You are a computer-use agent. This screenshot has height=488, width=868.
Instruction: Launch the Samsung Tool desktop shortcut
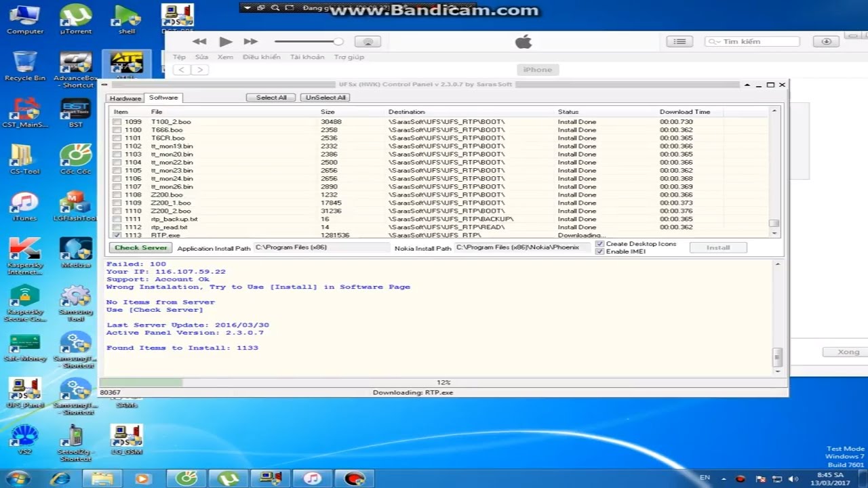pos(76,303)
